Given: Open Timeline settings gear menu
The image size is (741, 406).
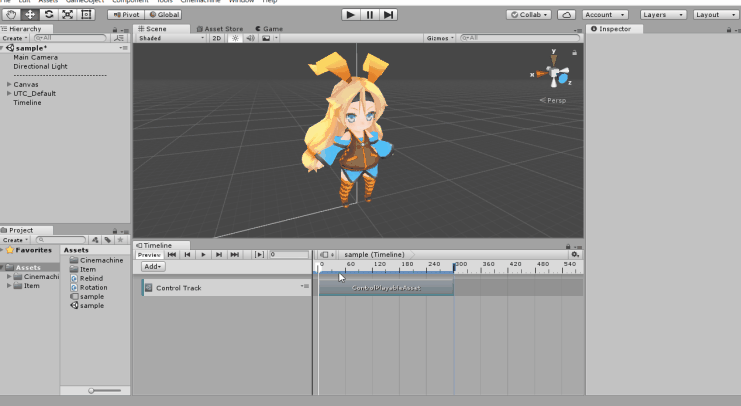Looking at the screenshot, I should coord(575,254).
